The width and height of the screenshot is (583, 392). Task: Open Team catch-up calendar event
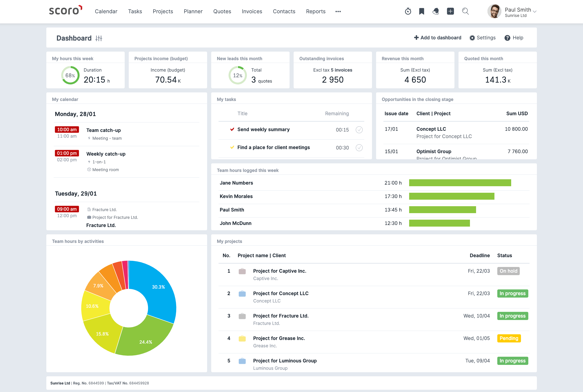point(103,130)
